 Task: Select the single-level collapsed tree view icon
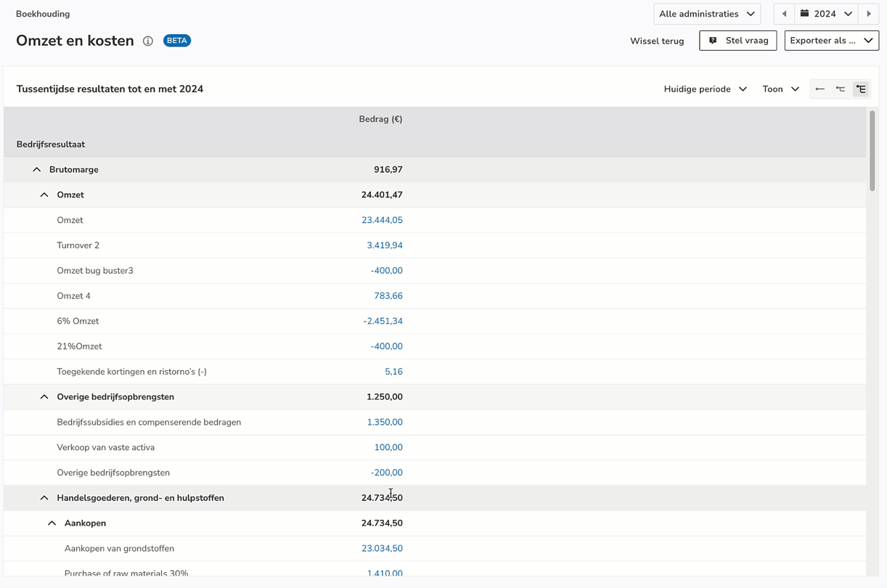(x=819, y=89)
